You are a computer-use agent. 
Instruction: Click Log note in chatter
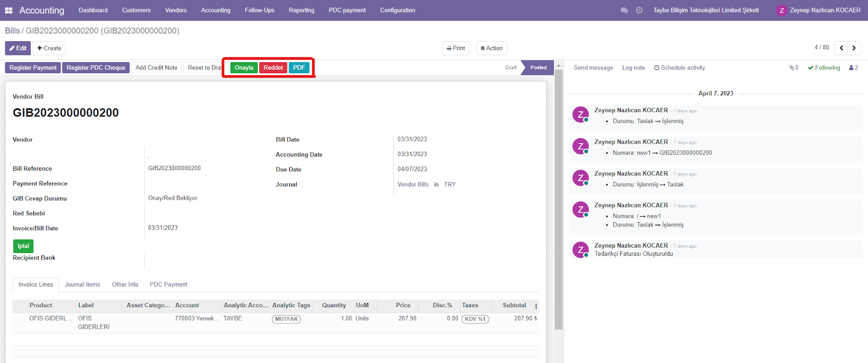(634, 68)
